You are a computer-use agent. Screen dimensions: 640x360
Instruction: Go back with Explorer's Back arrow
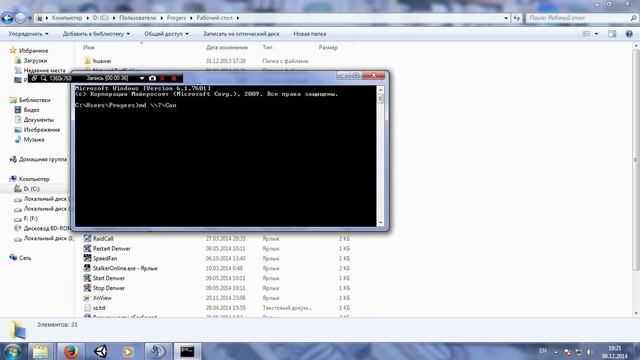point(7,18)
